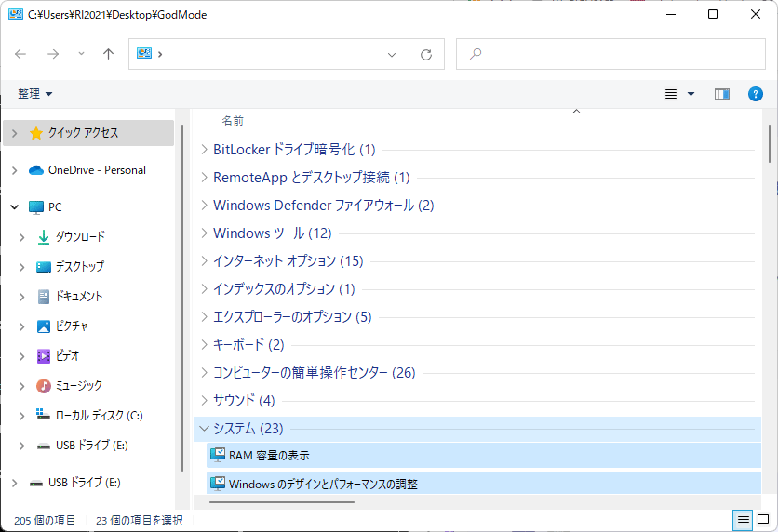Open the ミュージック folder in sidebar
Screen dimensions: 778x532
[x=79, y=386]
